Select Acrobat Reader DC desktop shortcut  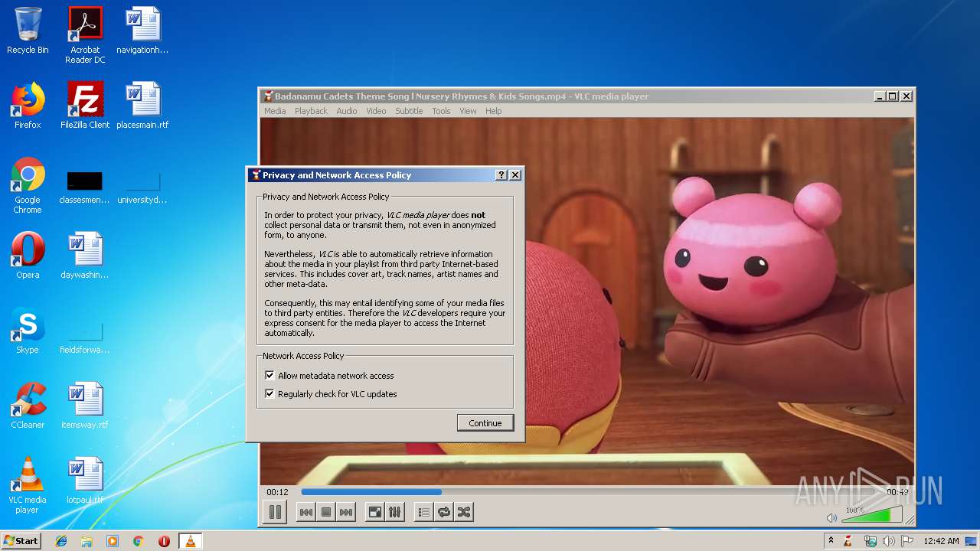pos(85,35)
